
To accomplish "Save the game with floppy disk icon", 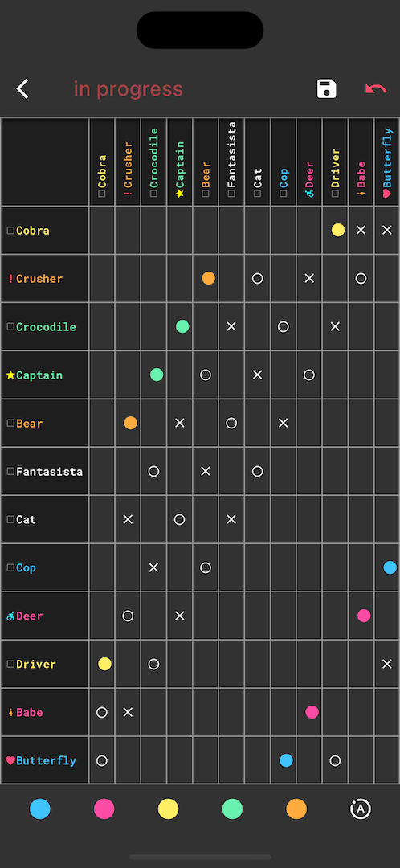I will [326, 88].
